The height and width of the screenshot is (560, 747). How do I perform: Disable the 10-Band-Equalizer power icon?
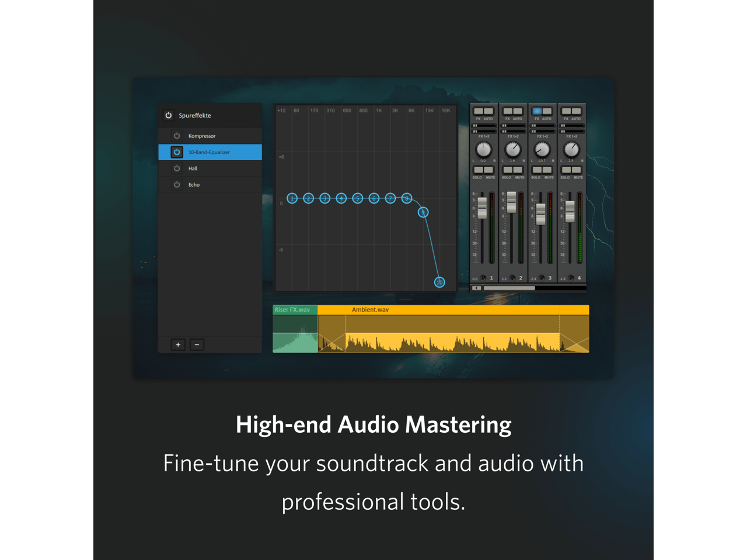(x=177, y=152)
